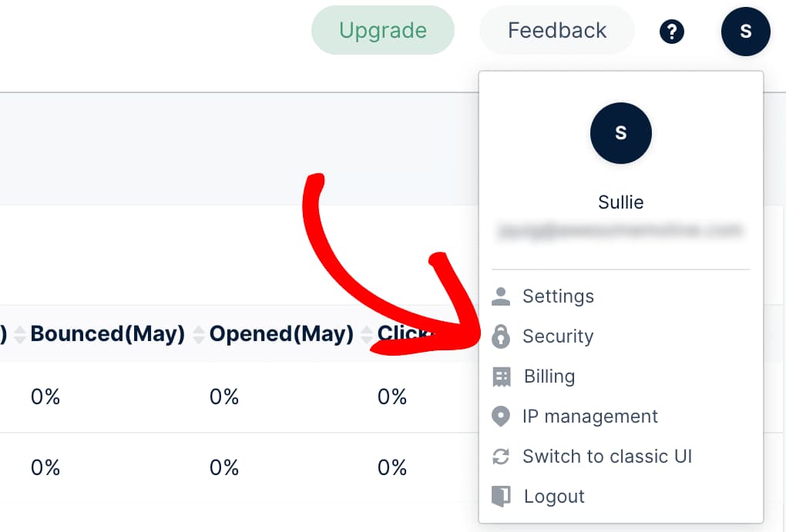The width and height of the screenshot is (786, 532).
Task: Click the person icon next to Settings
Action: click(x=501, y=296)
